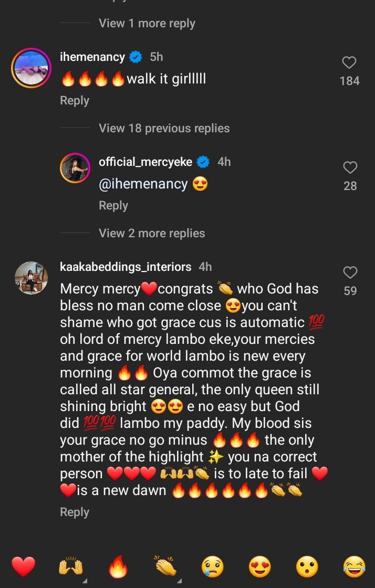Screen dimensions: 375x588
Task: Open the @ihemenancy mention link
Action: (x=143, y=184)
